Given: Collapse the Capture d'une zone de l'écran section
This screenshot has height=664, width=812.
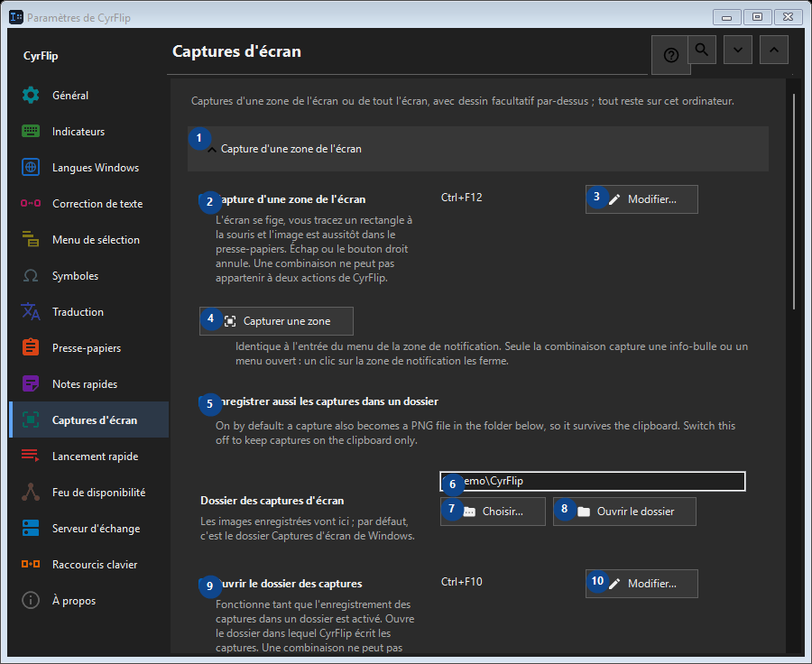Looking at the screenshot, I should pos(477,149).
